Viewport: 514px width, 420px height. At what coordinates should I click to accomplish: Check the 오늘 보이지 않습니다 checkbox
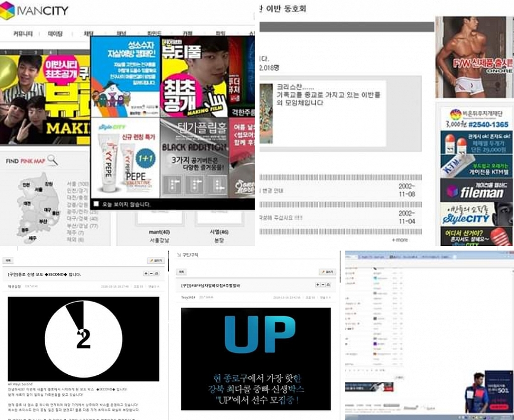click(x=96, y=204)
